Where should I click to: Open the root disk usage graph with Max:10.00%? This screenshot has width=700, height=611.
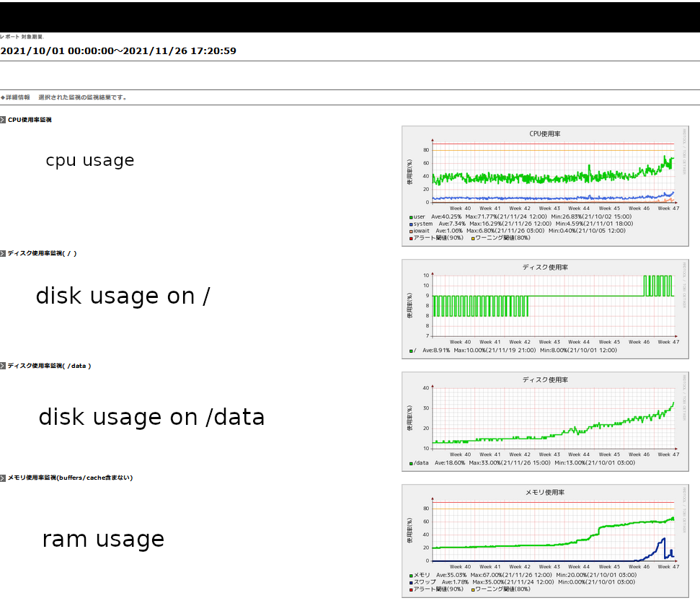[x=545, y=309]
